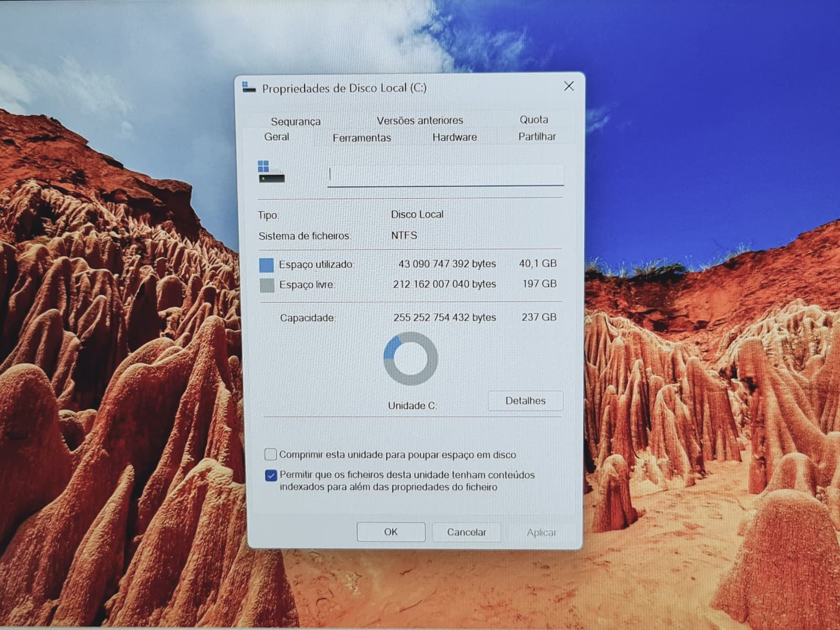Click the Detalhes button
Screen dimensions: 840x630
pyautogui.click(x=526, y=401)
